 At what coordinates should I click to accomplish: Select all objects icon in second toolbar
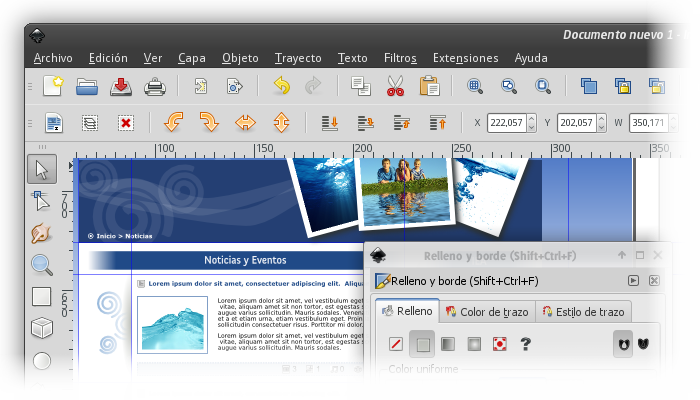[54, 123]
